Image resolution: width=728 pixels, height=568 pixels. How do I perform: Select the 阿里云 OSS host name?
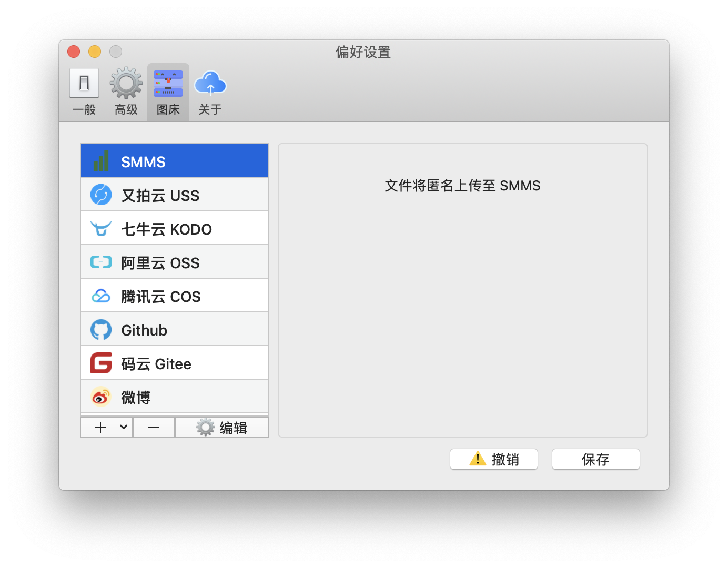[160, 263]
